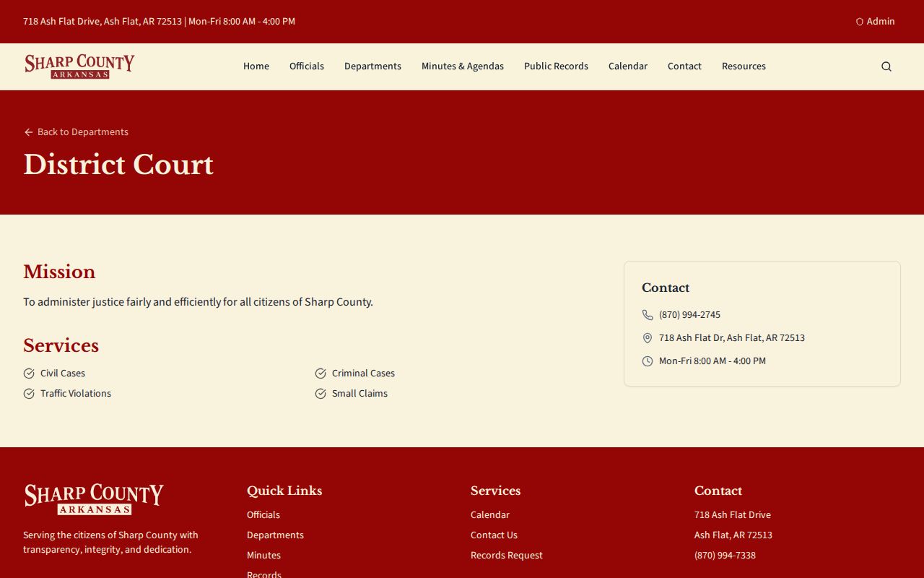This screenshot has width=924, height=578.
Task: Click the Admin link
Action: pyautogui.click(x=876, y=22)
